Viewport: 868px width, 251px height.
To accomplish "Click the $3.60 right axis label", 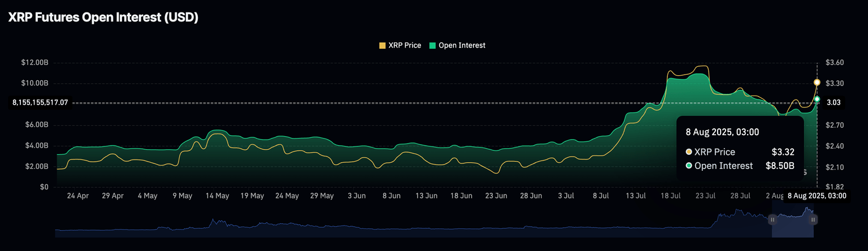I will click(835, 63).
